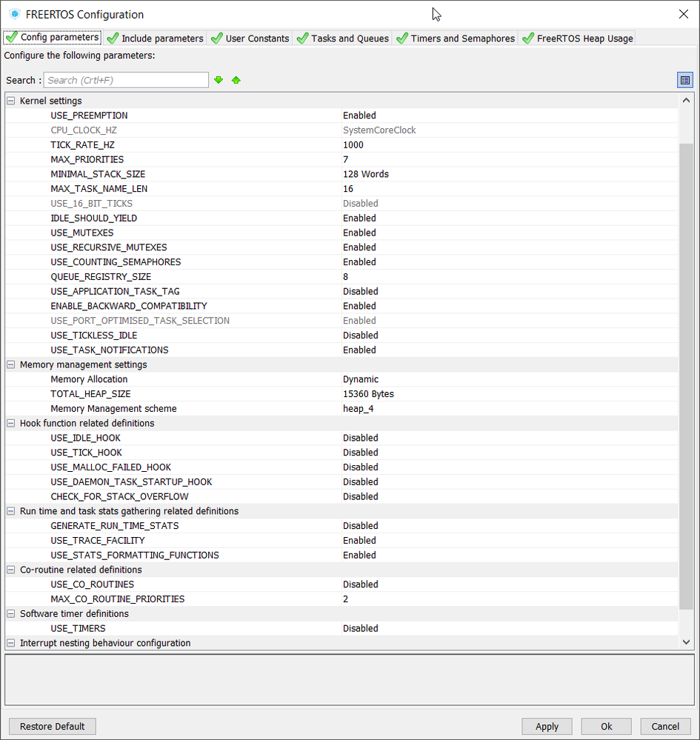
Task: Select the USE_TASK_NOTIFICATIONS Enabled value
Action: (x=359, y=350)
